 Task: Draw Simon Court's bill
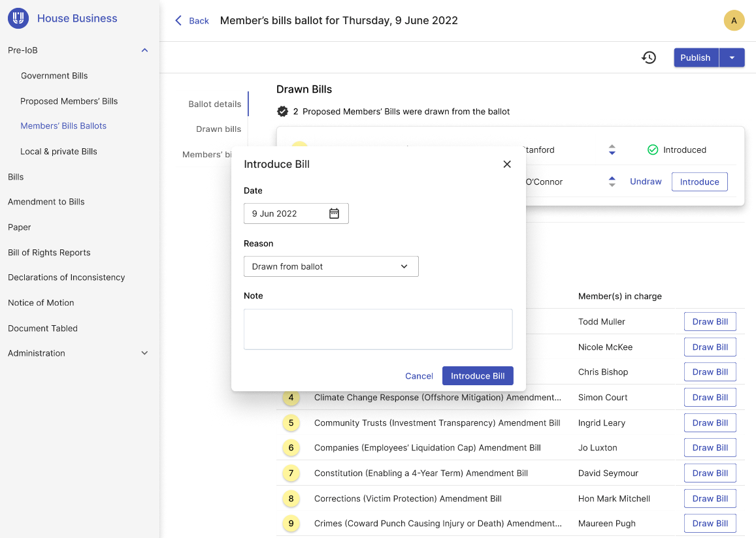[710, 398]
